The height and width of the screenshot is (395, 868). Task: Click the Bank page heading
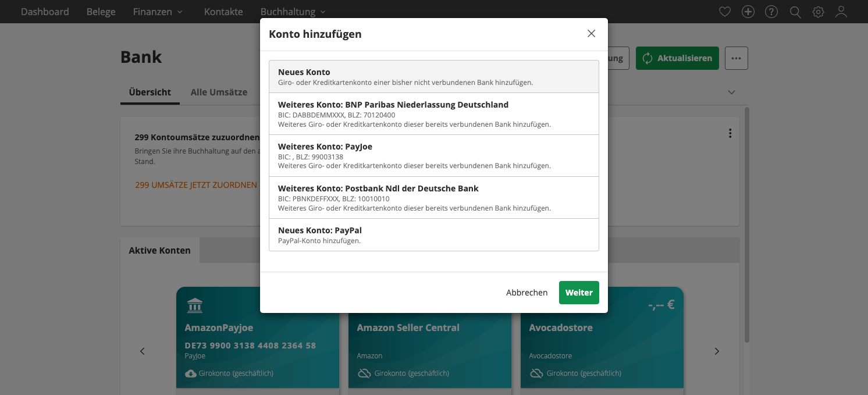[x=141, y=57]
